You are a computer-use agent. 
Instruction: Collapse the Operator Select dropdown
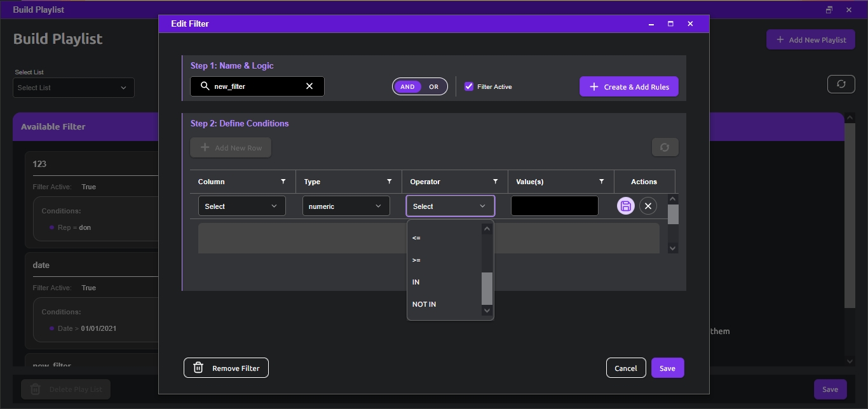click(451, 206)
